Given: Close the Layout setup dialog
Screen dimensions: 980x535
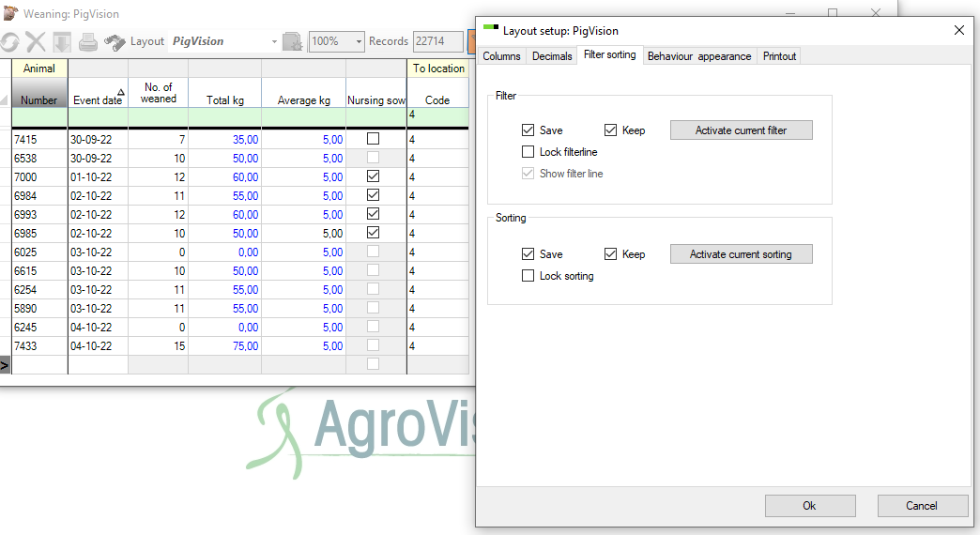Looking at the screenshot, I should click(959, 30).
